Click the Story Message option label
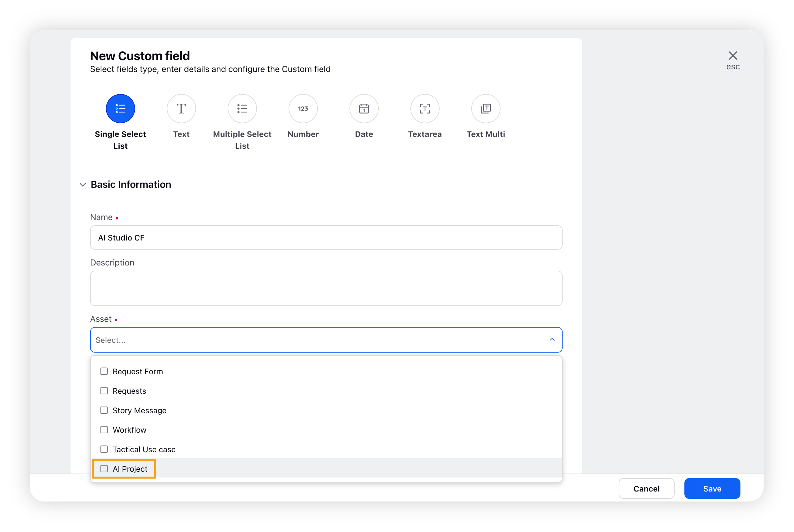This screenshot has width=794, height=532. tap(139, 410)
